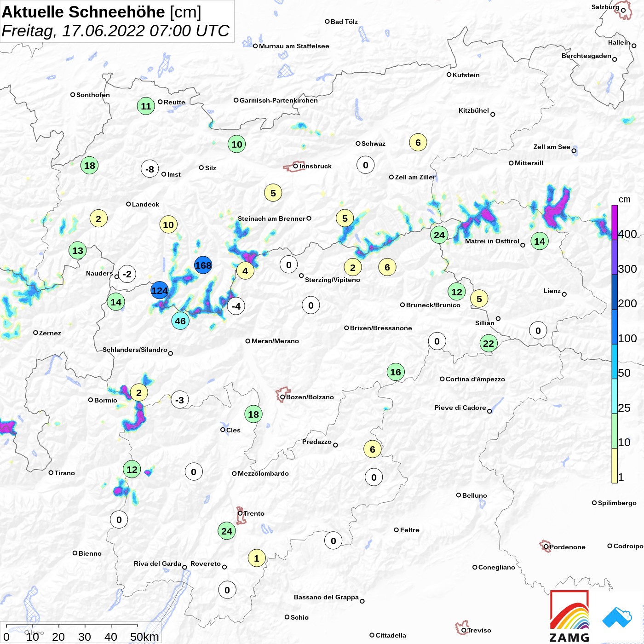This screenshot has width=644, height=644.
Task: Click the 'Matrei in Osttirol' label
Action: click(492, 241)
